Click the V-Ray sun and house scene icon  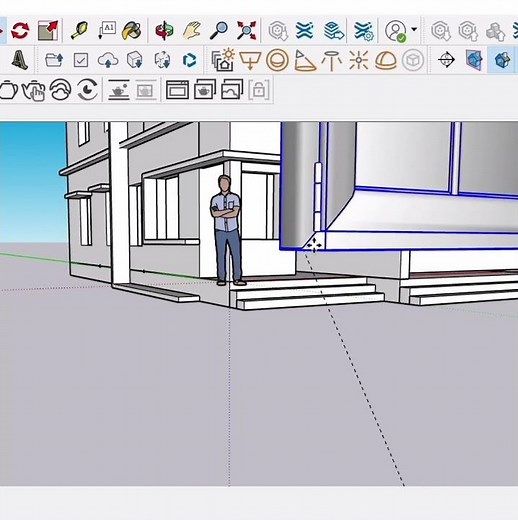(x=223, y=60)
